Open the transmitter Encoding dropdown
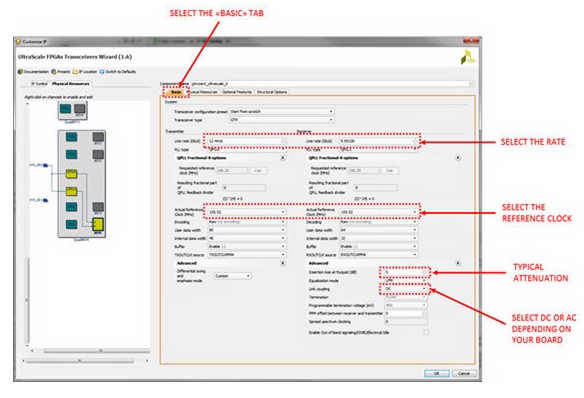The width and height of the screenshot is (584, 398). tap(247, 222)
